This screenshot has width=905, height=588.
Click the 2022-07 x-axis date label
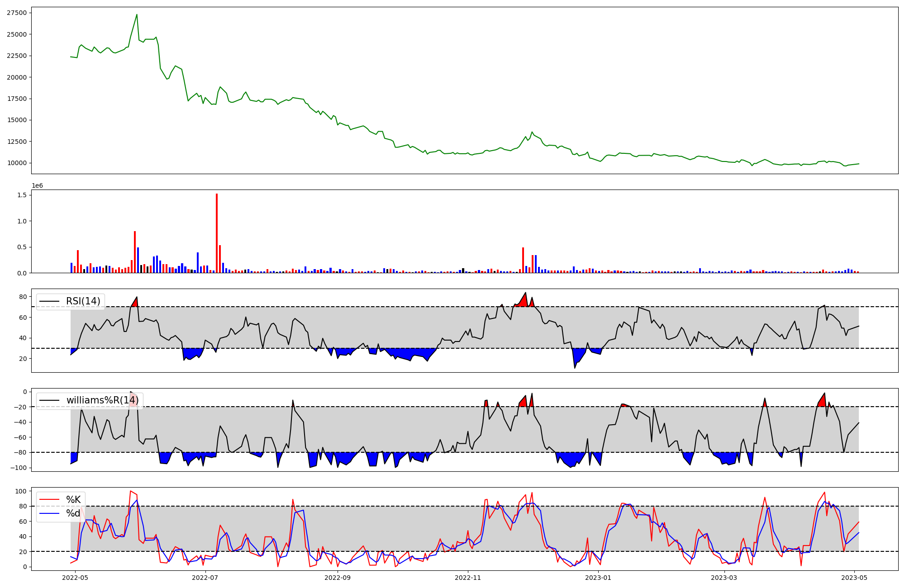click(x=205, y=578)
